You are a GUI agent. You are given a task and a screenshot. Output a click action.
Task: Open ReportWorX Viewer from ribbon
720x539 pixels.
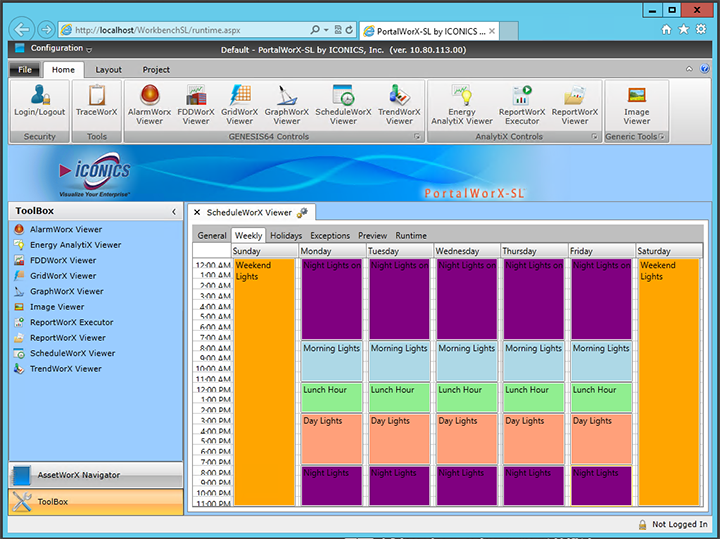coord(574,105)
